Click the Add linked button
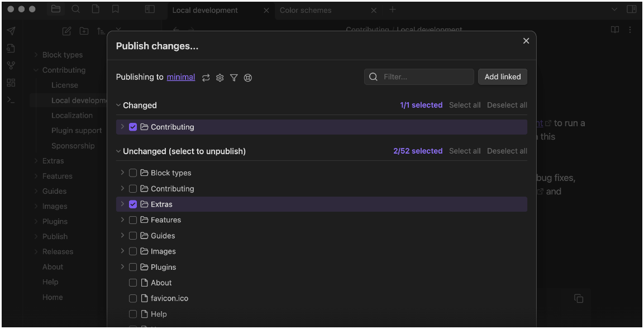 503,77
